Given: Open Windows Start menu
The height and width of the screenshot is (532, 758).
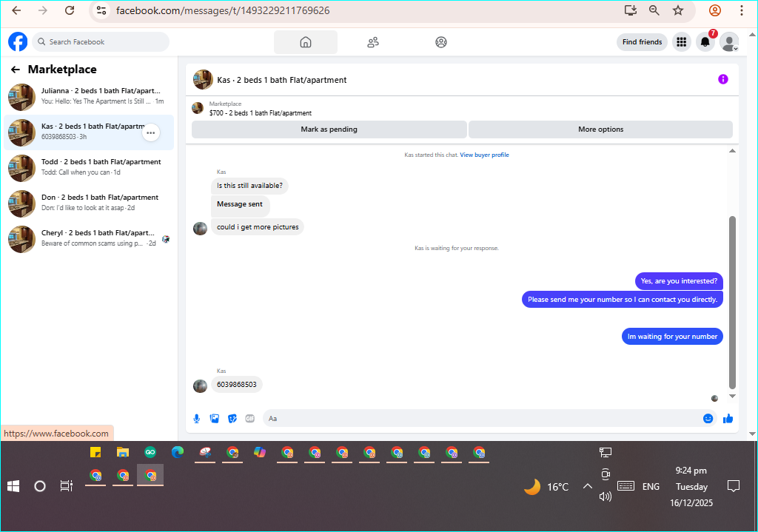Looking at the screenshot, I should [x=13, y=486].
